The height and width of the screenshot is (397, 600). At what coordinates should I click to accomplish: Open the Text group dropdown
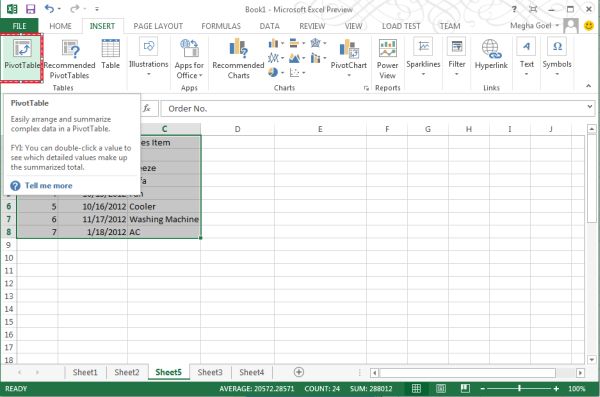526,56
